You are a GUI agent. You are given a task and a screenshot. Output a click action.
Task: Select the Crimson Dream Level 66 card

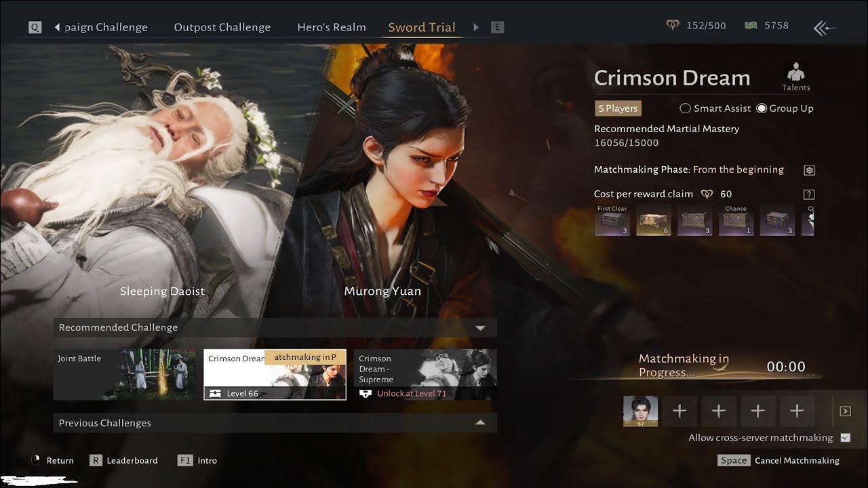[x=275, y=375]
